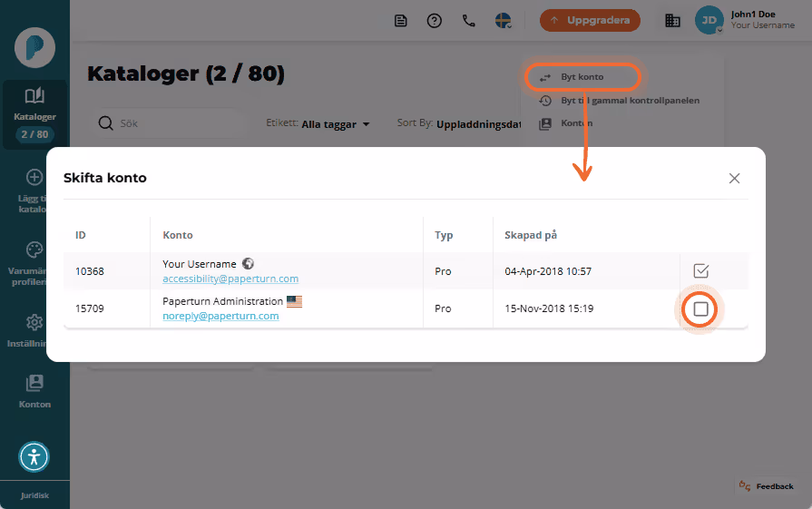The width and height of the screenshot is (812, 509).
Task: Select Byt konto menu entry
Action: (582, 77)
